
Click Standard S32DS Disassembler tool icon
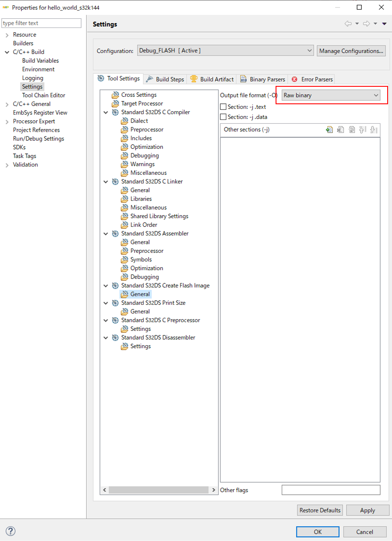(116, 338)
